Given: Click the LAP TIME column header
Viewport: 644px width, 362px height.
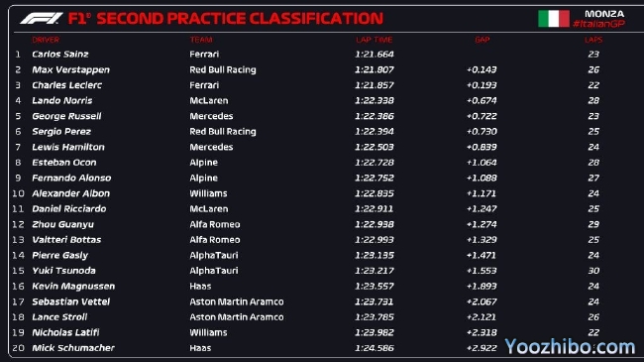Looking at the screenshot, I should (x=375, y=40).
